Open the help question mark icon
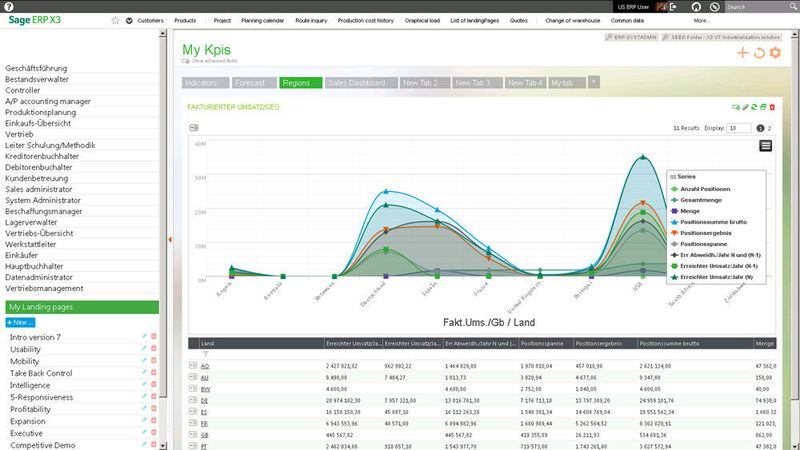 (9, 7)
